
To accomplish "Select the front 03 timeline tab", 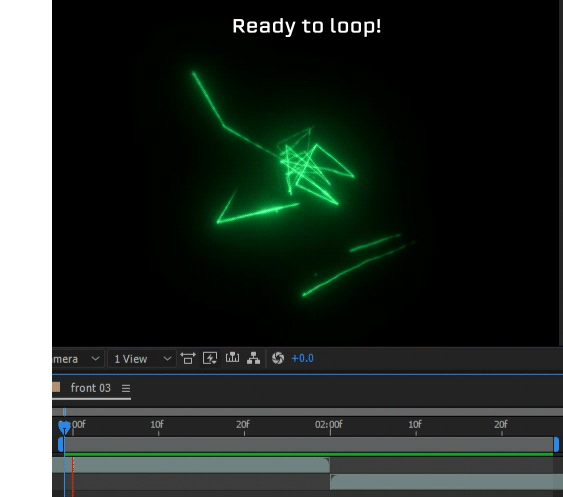I will tap(91, 388).
